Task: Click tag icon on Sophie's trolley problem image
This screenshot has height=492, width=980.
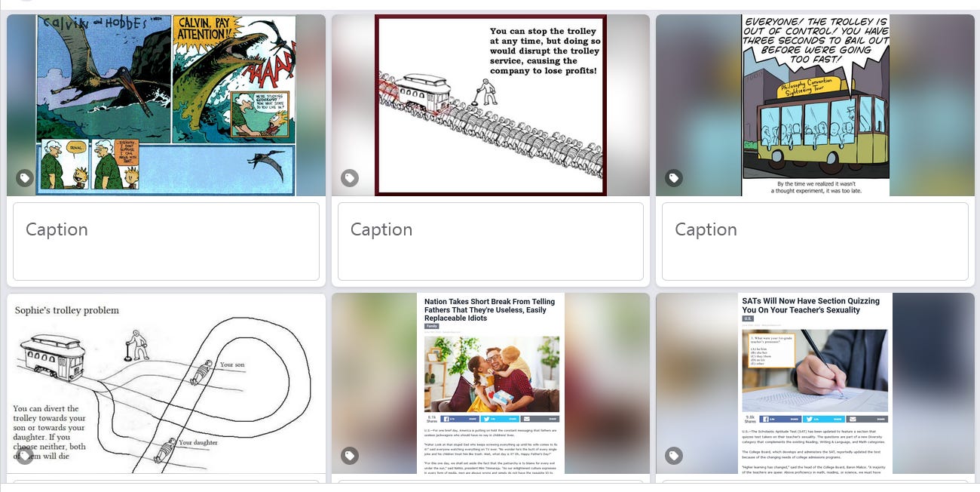Action: coord(25,456)
